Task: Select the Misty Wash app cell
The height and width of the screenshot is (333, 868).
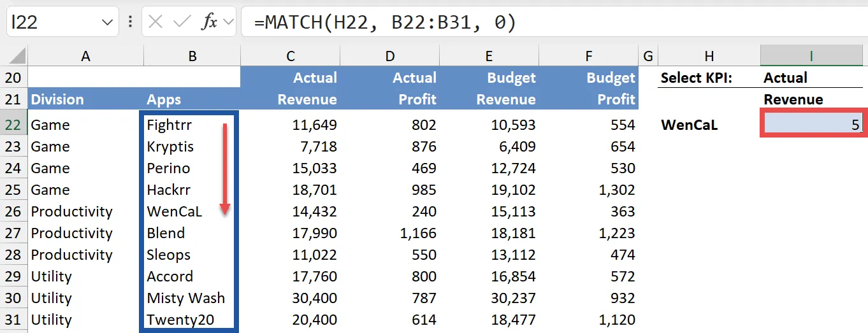Action: 185,298
